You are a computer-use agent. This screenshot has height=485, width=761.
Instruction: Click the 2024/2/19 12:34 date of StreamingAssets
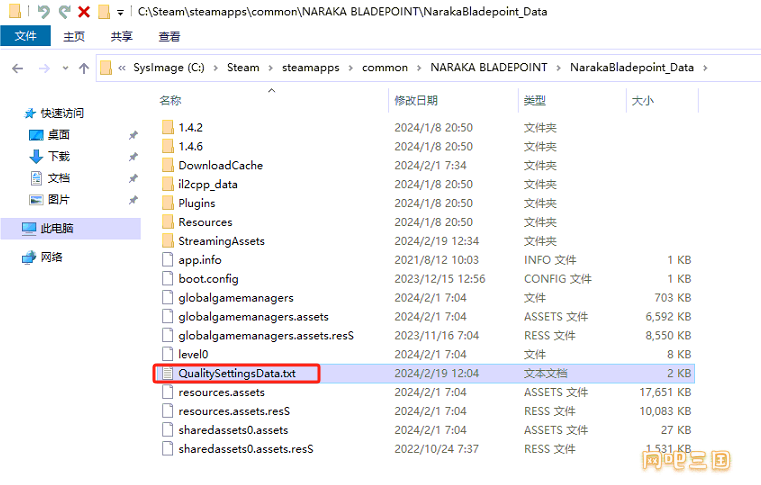pyautogui.click(x=436, y=241)
